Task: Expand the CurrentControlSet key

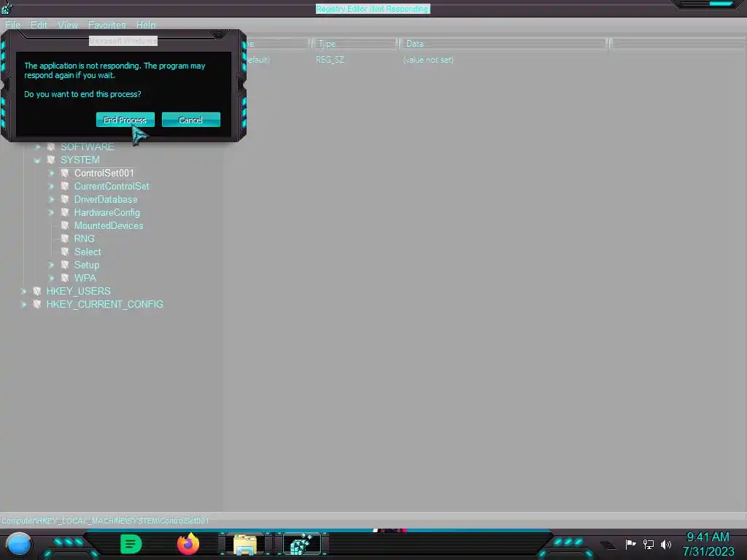Action: coord(51,186)
